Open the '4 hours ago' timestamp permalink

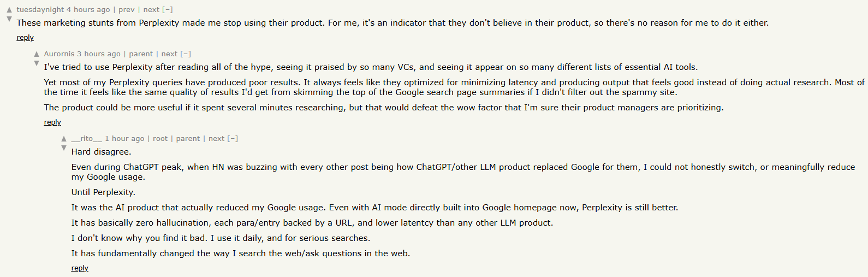[x=88, y=10]
